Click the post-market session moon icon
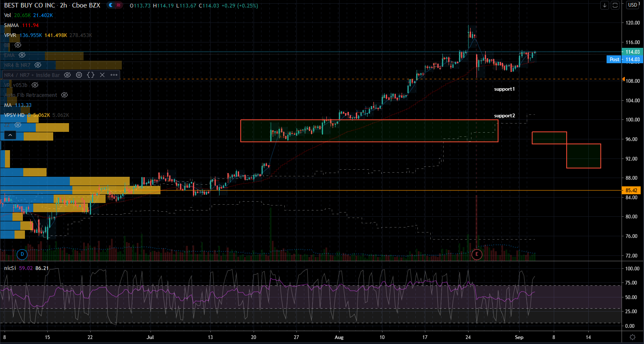This screenshot has width=644, height=344. click(111, 5)
